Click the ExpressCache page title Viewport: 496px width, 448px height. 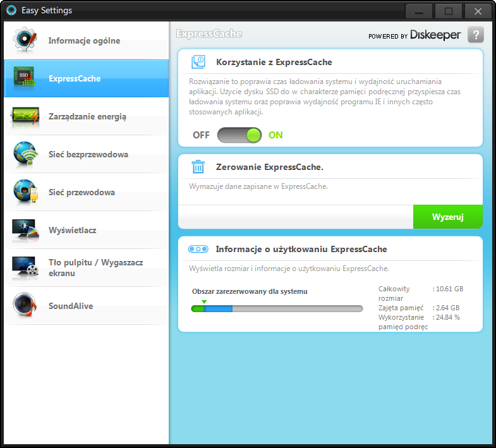[x=209, y=33]
